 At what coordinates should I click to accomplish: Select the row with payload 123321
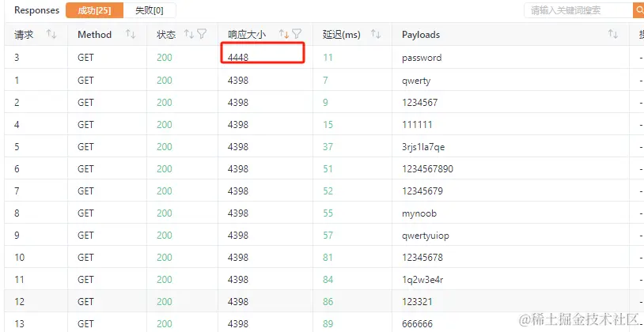(x=324, y=301)
